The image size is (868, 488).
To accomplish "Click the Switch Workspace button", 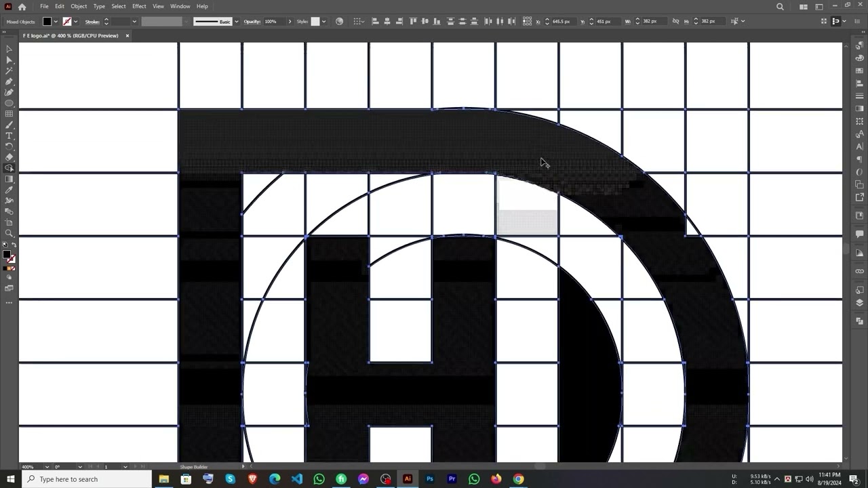I will [819, 7].
